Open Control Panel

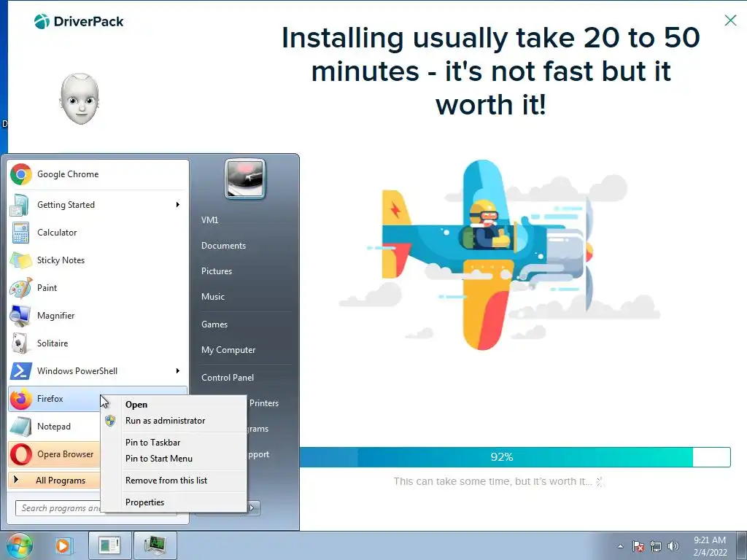[228, 378]
